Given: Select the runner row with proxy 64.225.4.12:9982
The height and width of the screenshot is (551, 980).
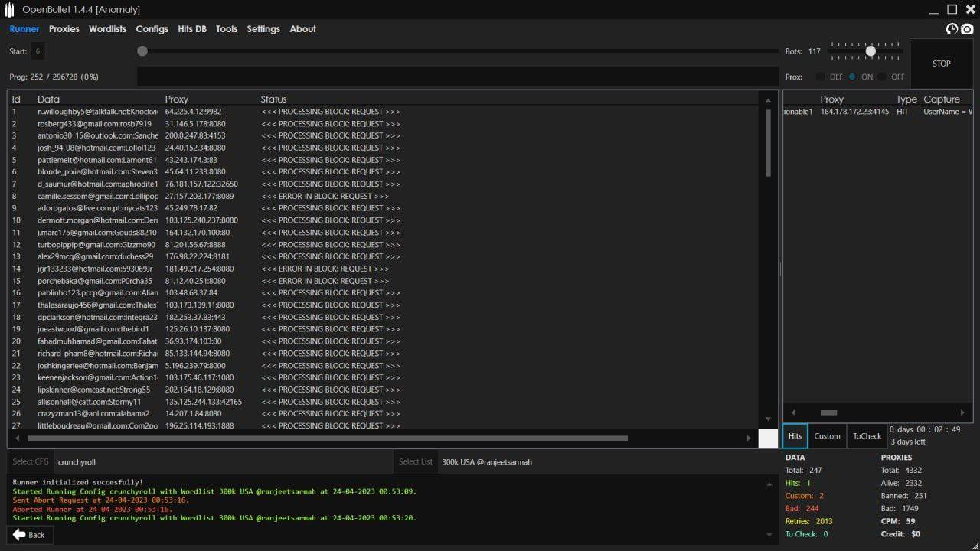Looking at the screenshot, I should [x=384, y=112].
